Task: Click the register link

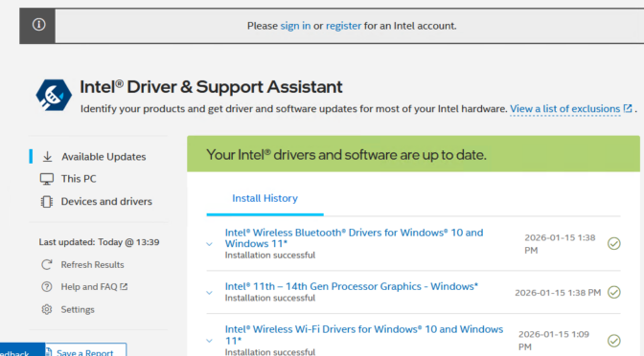Action: (x=343, y=26)
